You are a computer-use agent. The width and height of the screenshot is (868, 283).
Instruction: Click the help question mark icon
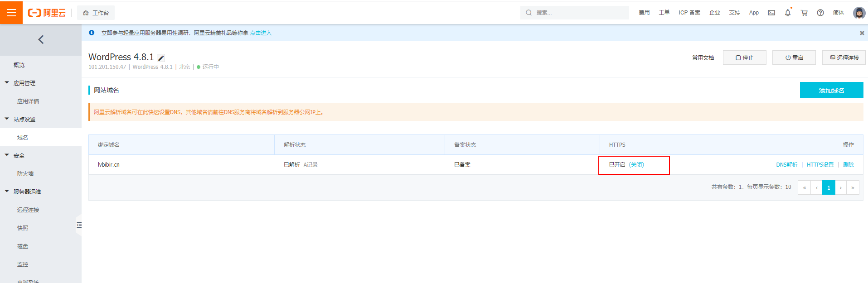click(x=820, y=13)
